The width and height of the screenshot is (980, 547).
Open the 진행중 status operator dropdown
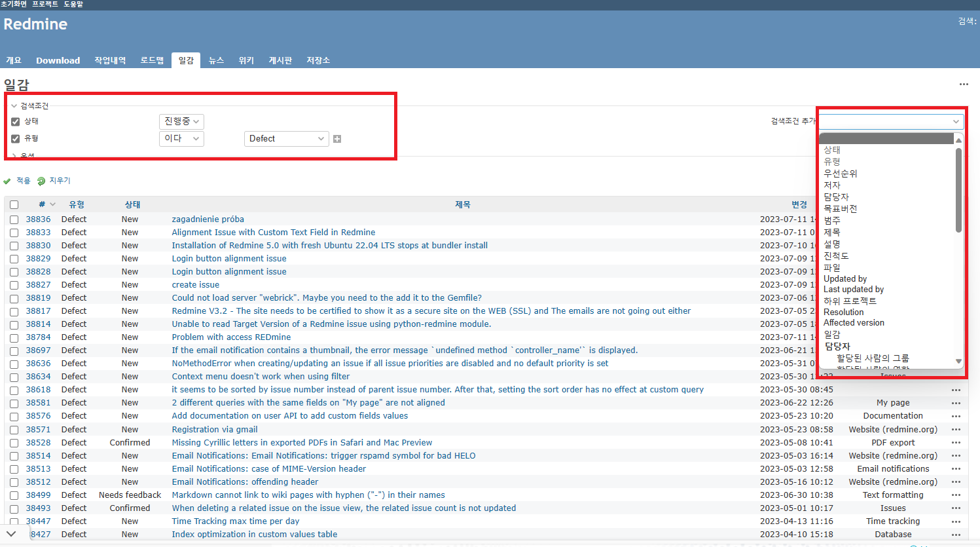181,122
